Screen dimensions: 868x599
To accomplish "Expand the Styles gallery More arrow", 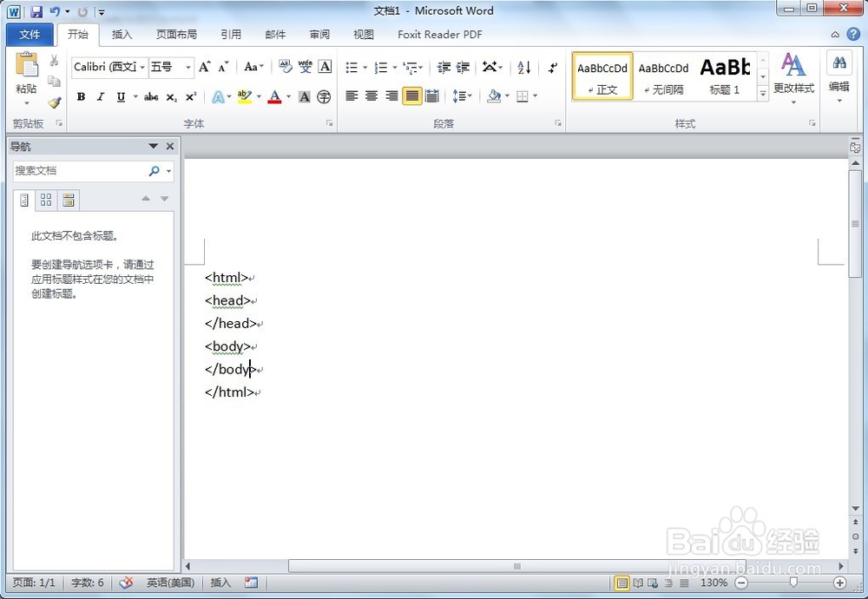I will pyautogui.click(x=763, y=94).
